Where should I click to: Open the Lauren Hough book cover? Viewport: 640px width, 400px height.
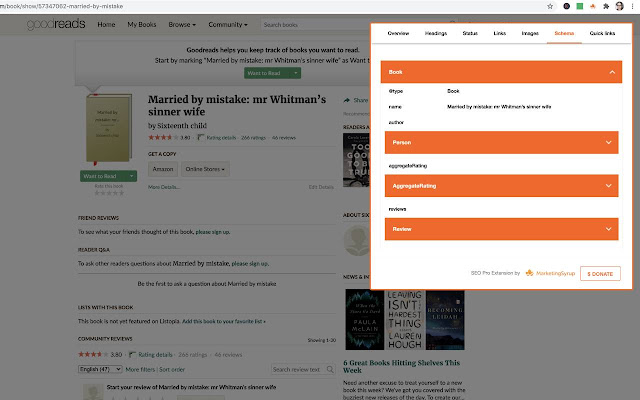(x=404, y=320)
